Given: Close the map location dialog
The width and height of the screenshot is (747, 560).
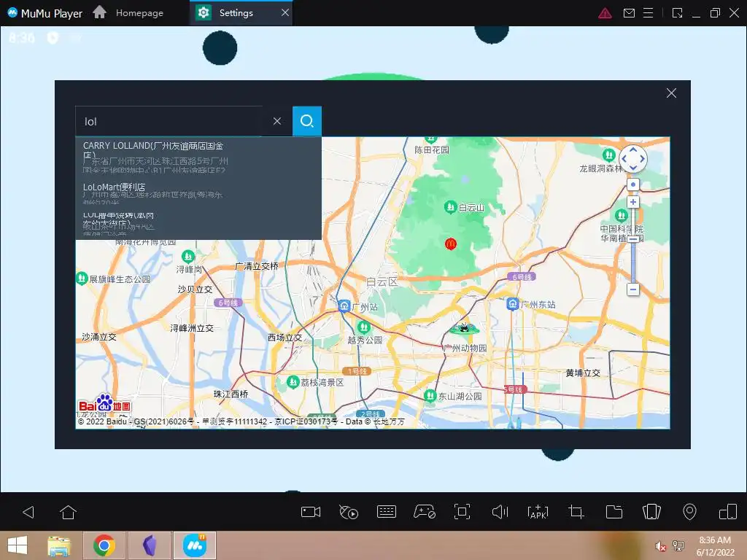Looking at the screenshot, I should [671, 93].
